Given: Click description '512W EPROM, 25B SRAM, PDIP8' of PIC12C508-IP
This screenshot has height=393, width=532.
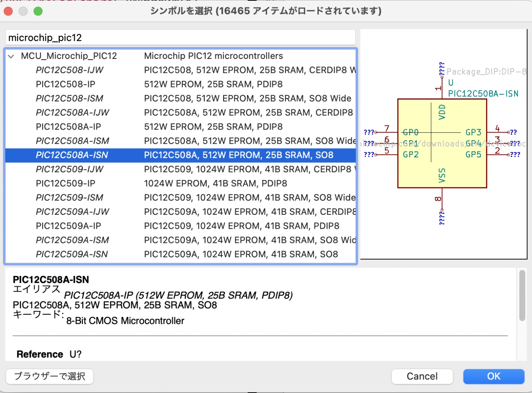Looking at the screenshot, I should [x=213, y=84].
